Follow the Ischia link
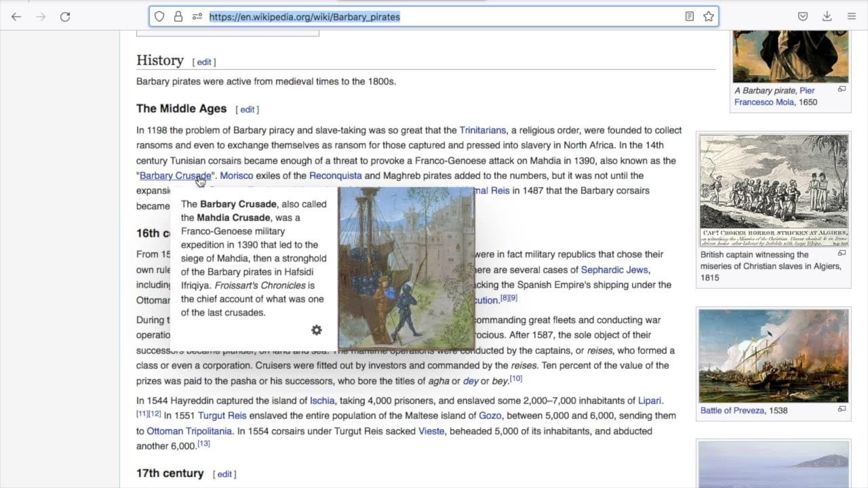This screenshot has height=488, width=868. coord(322,401)
